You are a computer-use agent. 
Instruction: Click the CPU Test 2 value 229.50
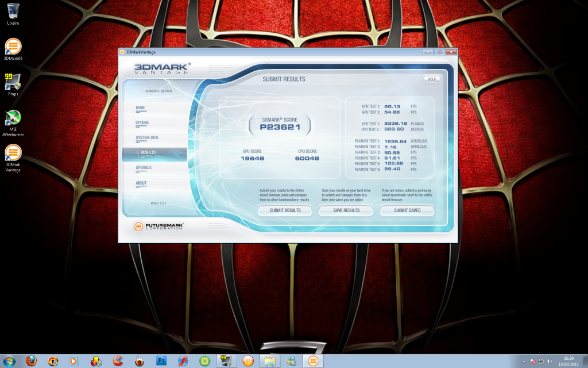click(394, 129)
